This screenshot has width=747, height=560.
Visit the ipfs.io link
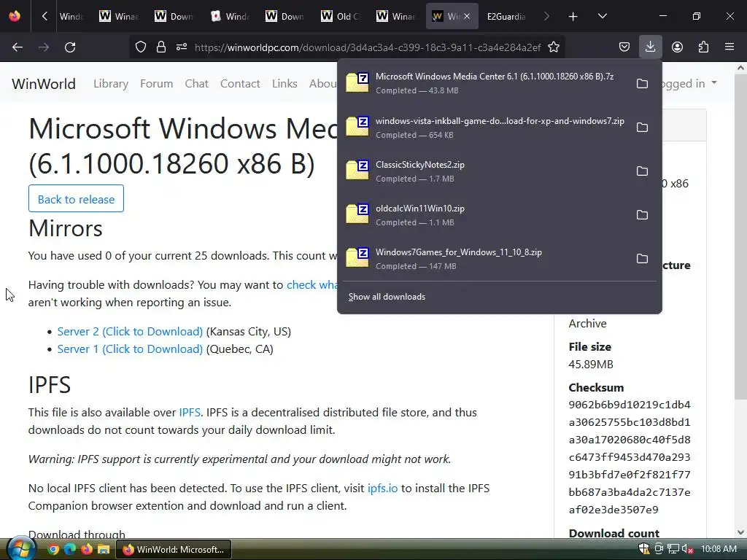tap(382, 488)
